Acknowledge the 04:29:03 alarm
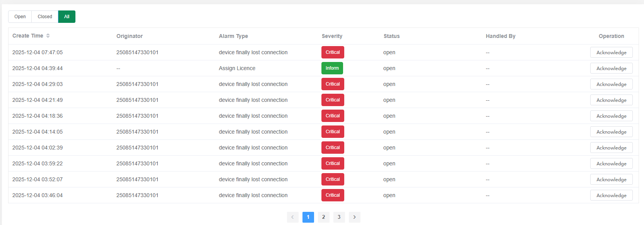This screenshot has width=644, height=225. click(611, 84)
